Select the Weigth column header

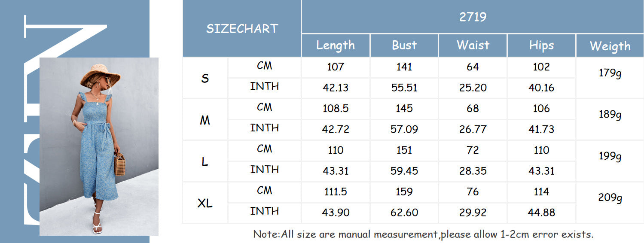pyautogui.click(x=610, y=46)
